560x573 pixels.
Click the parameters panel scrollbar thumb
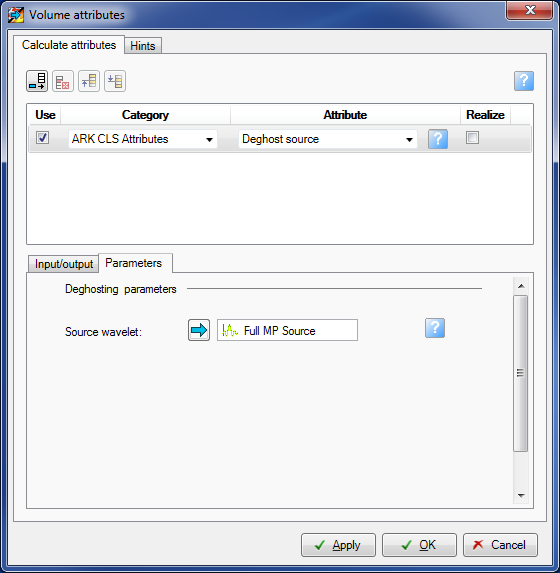[521, 373]
